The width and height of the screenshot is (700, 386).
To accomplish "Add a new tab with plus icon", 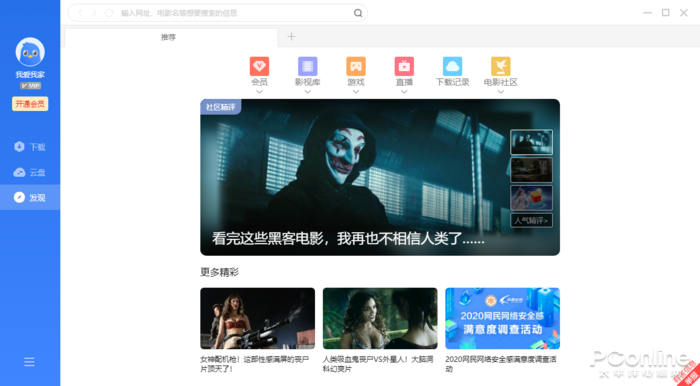I will coord(291,37).
